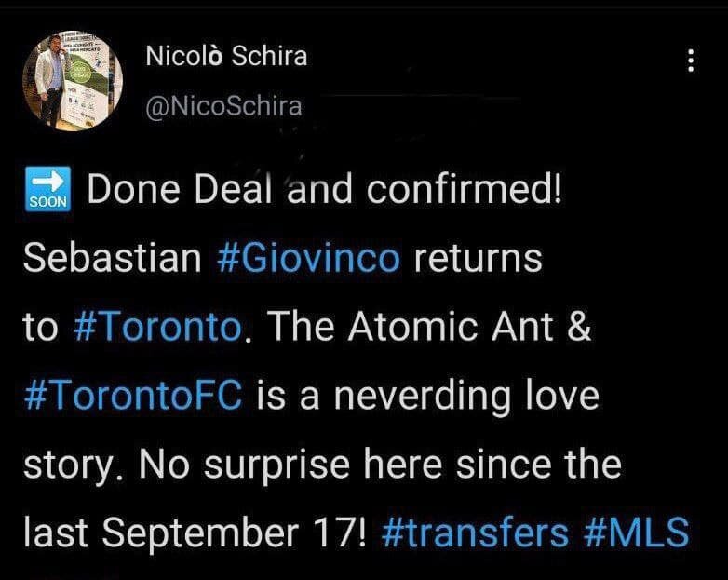Click "The Atomic Ant &" text
Viewport: 728px width, 580px height.
point(428,328)
